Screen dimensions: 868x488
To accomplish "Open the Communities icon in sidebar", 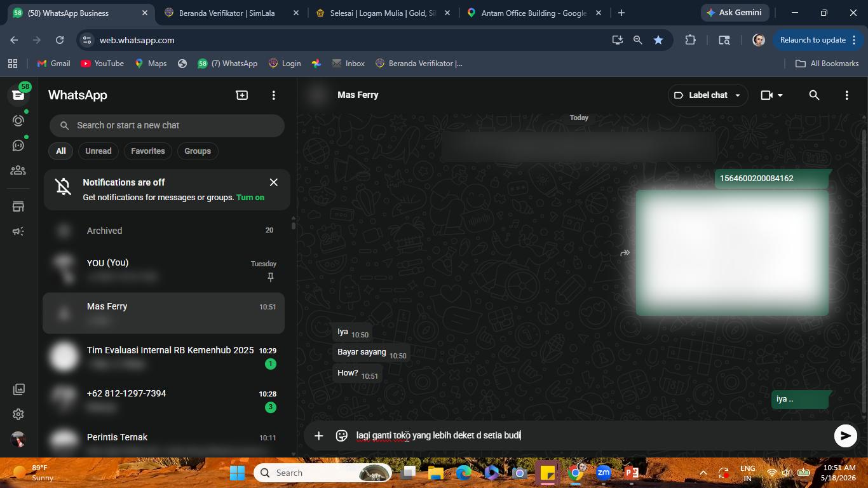I will (18, 170).
